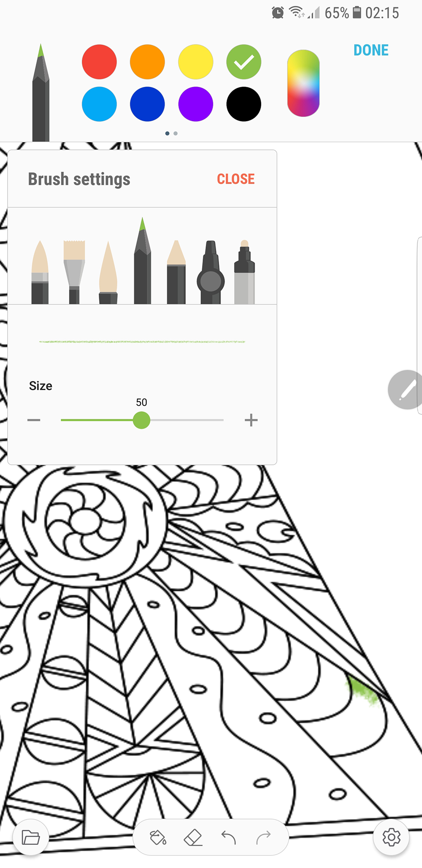Open the folder icon at bottom left
Screen dimensions: 422x868
[x=31, y=837]
